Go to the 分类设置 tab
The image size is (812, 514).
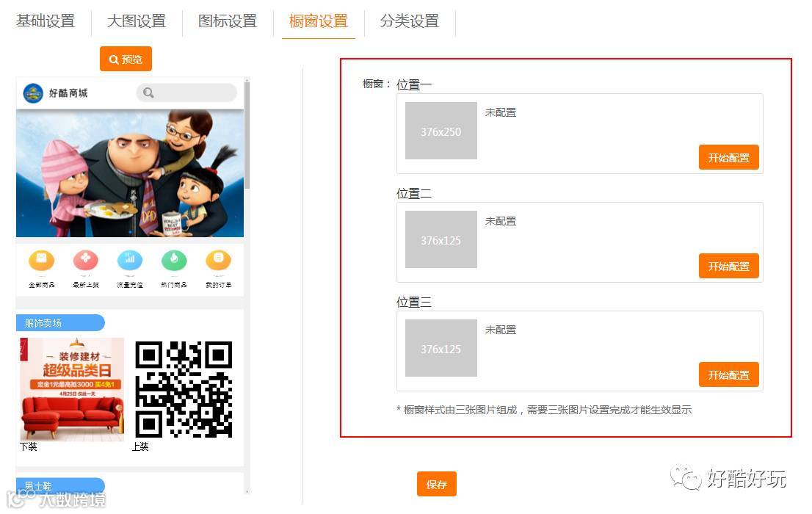pos(410,21)
